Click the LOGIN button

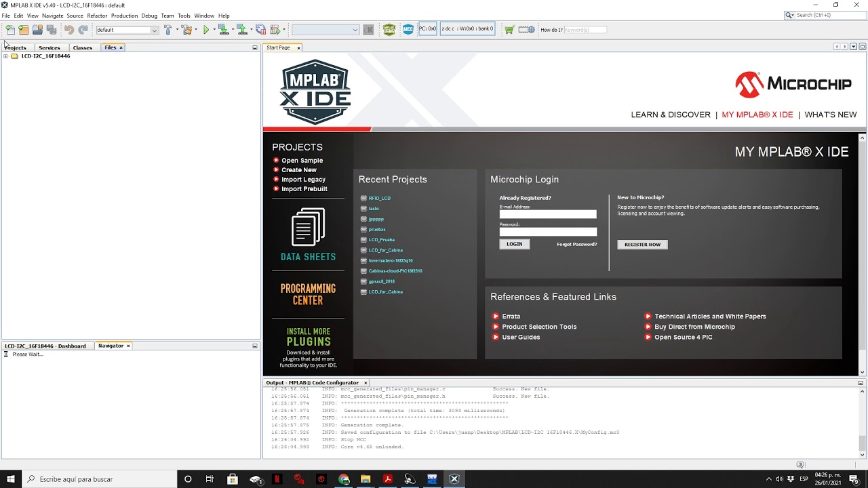pos(515,244)
